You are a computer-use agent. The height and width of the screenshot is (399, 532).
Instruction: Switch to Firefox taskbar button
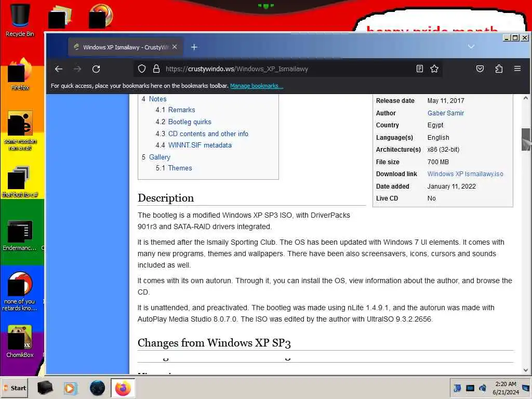[123, 388]
